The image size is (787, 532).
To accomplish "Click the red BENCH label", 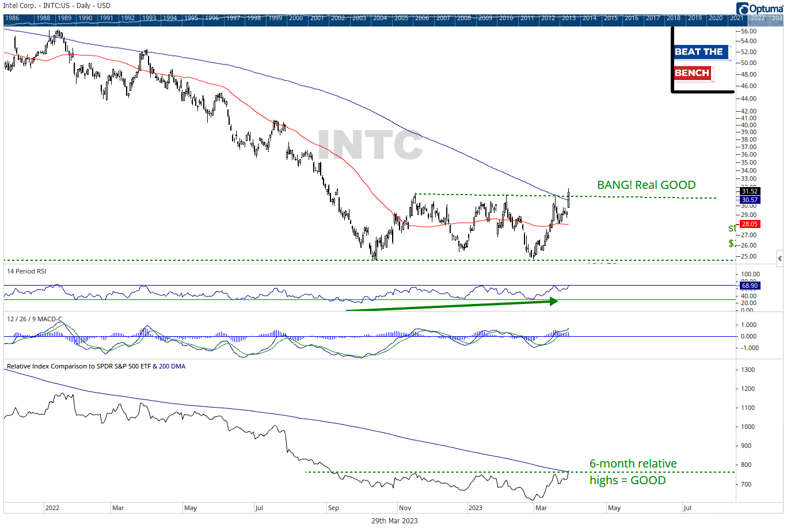I will pyautogui.click(x=692, y=73).
